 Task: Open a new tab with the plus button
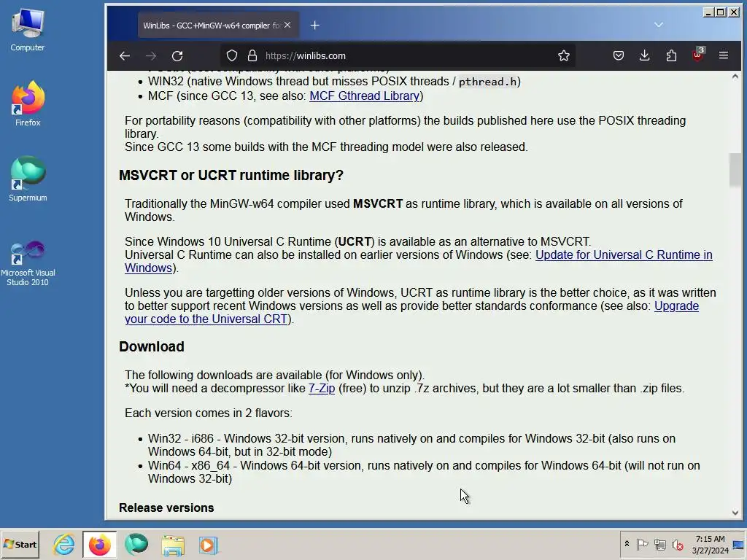pos(315,26)
